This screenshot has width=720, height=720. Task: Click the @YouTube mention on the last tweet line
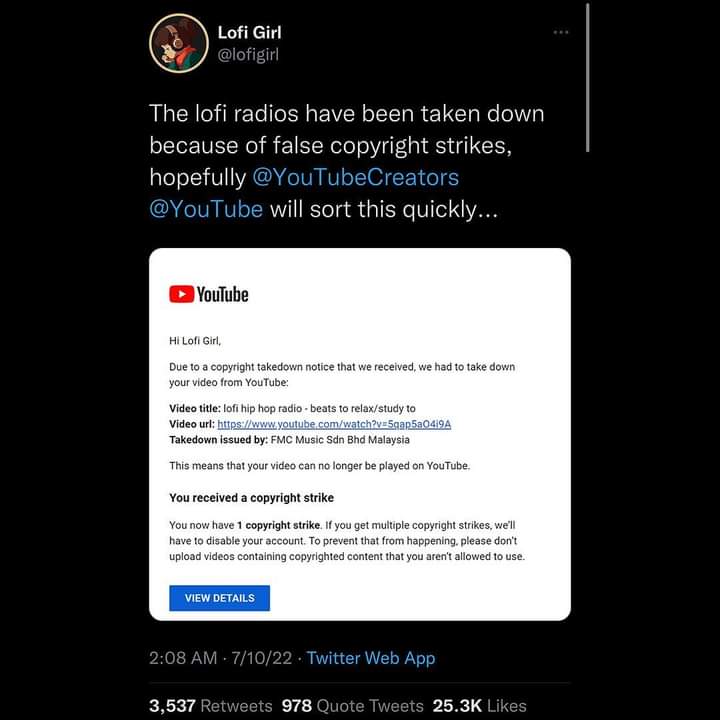point(206,209)
